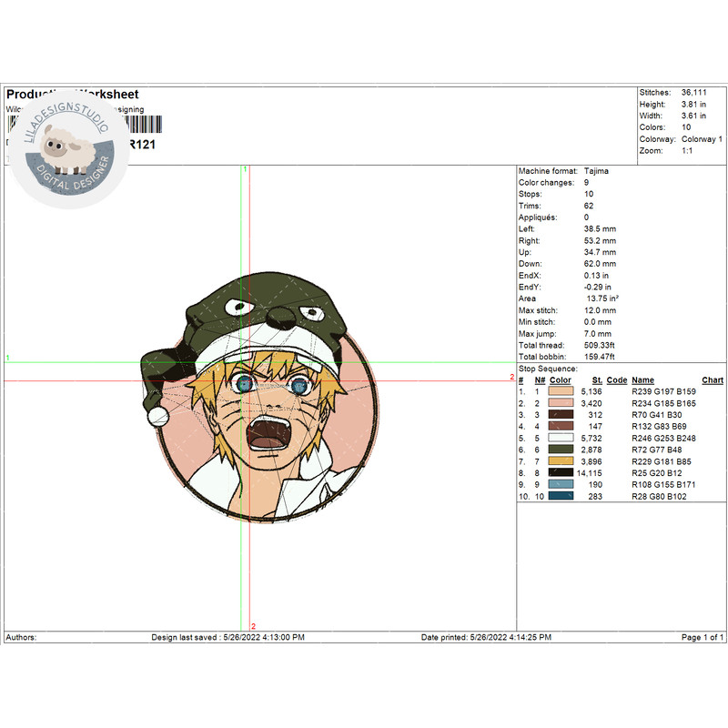728x728 pixels.
Task: Click the Color column header
Action: pyautogui.click(x=561, y=380)
